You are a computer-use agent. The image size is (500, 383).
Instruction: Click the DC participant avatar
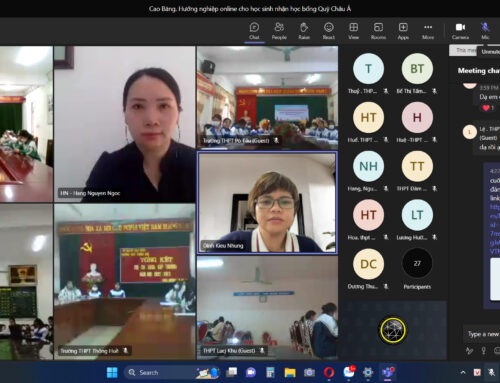[368, 264]
